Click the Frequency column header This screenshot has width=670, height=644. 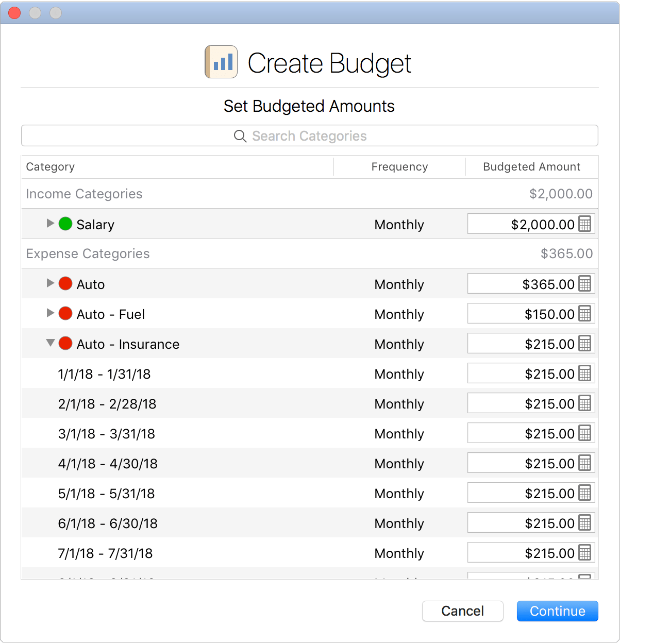pyautogui.click(x=399, y=166)
